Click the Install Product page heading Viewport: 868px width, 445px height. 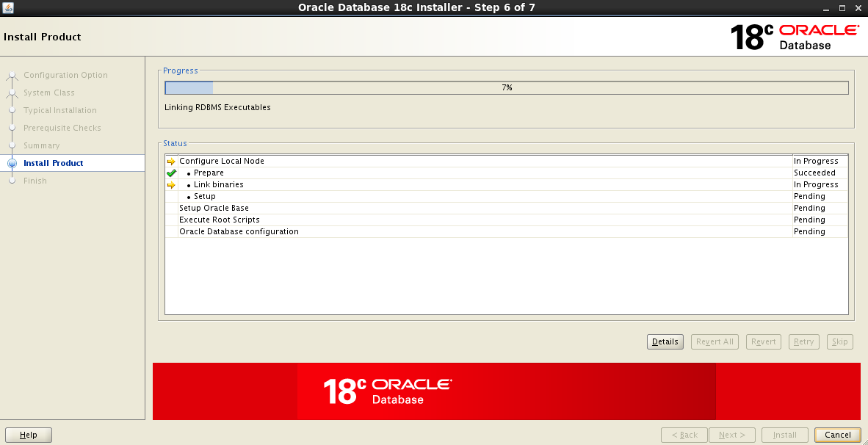point(42,37)
